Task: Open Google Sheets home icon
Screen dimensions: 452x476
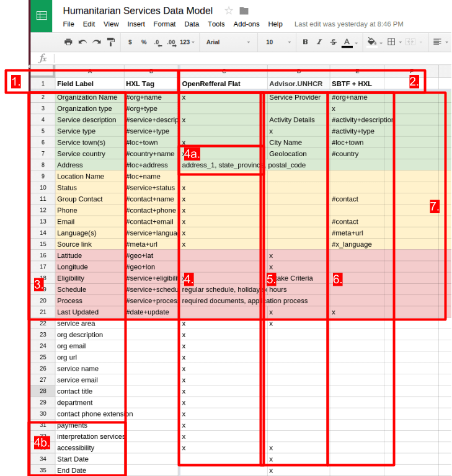Action: [42, 15]
